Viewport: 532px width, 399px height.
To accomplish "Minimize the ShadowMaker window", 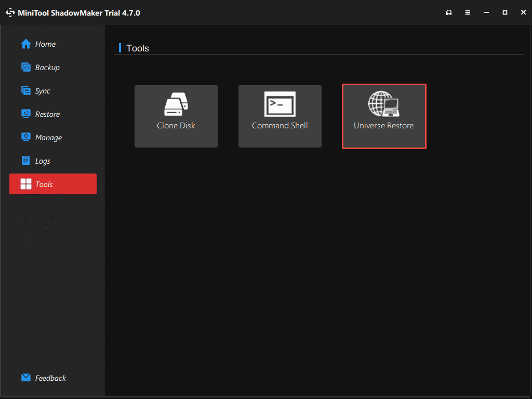I will click(486, 12).
